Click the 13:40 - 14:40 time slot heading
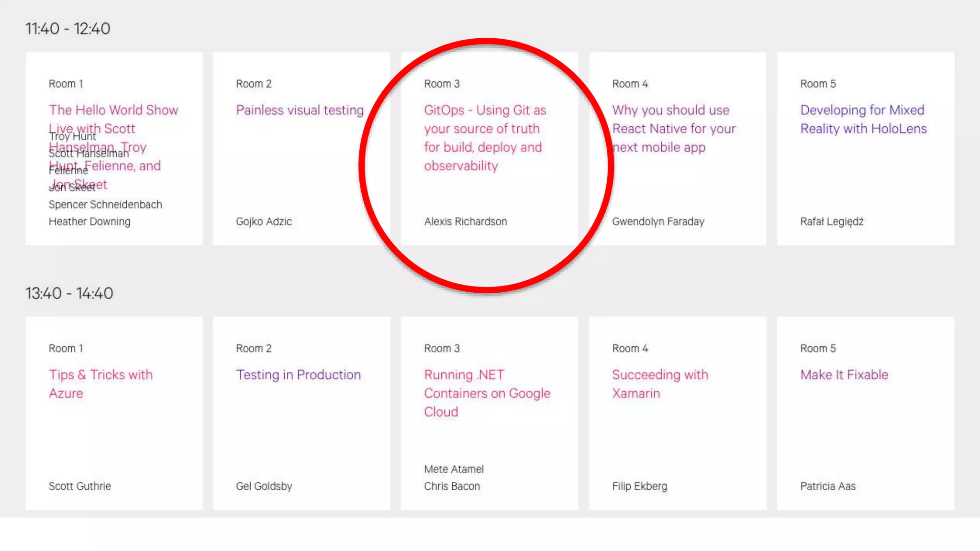 click(x=69, y=293)
